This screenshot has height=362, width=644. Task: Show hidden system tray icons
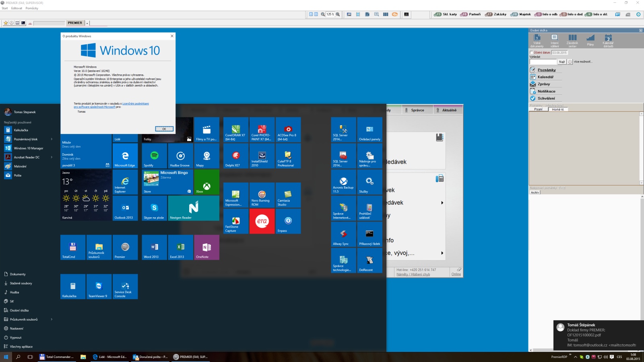tap(575, 357)
